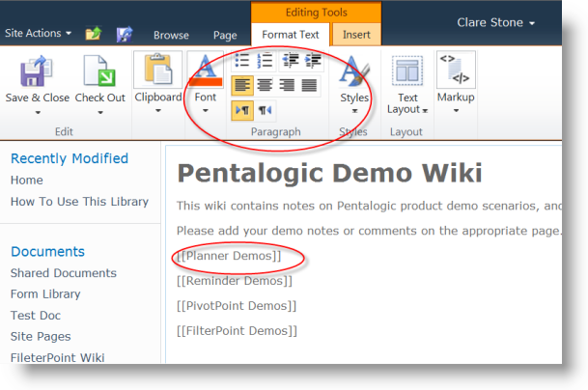Place cursor in [[FilterPoint Demos]] line

pyautogui.click(x=237, y=331)
